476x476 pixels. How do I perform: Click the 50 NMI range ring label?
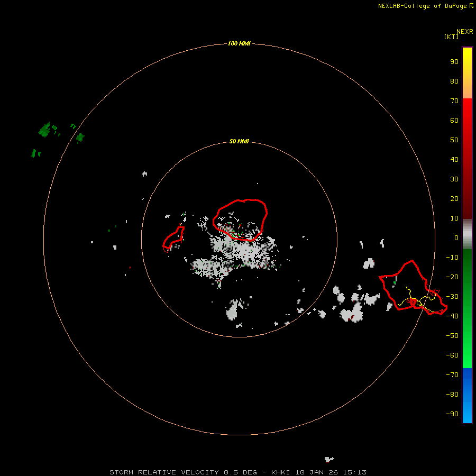tap(239, 141)
